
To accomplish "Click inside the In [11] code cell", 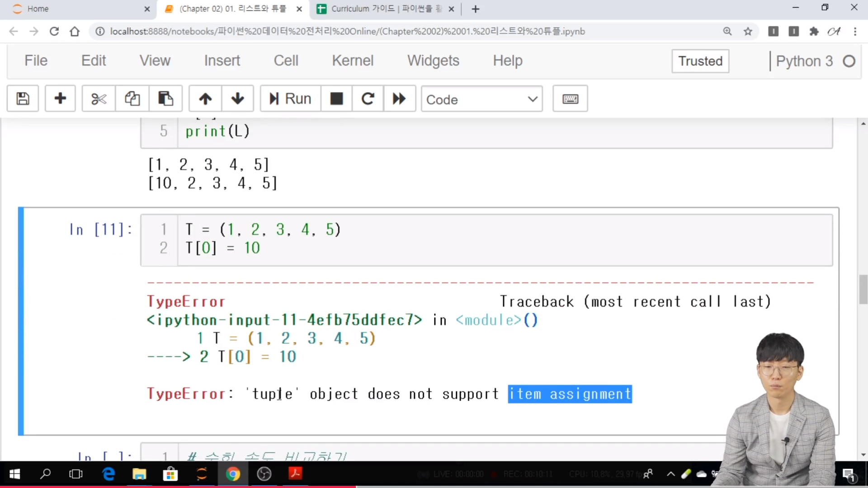I will (497, 239).
